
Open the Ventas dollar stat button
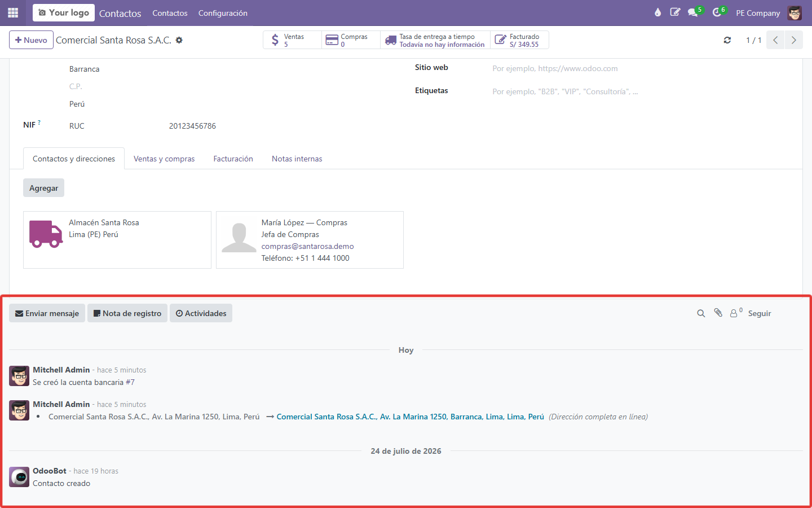click(x=293, y=40)
